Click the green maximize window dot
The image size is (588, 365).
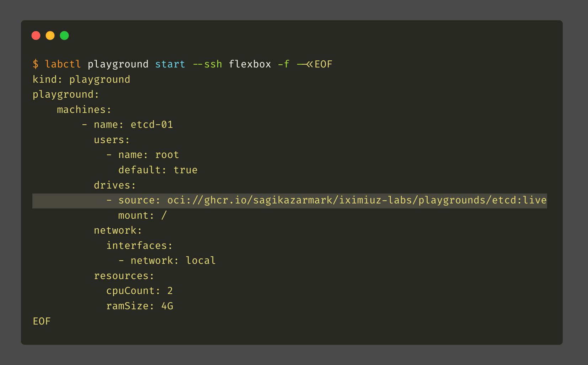click(x=64, y=36)
